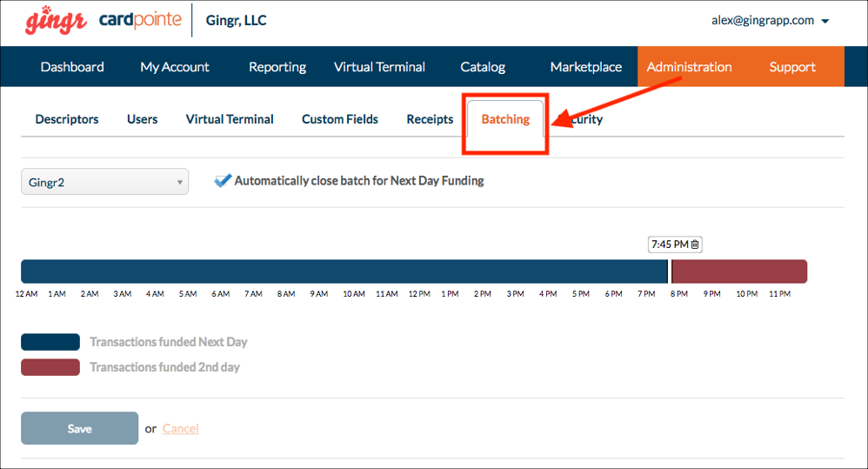Image resolution: width=868 pixels, height=469 pixels.
Task: Delete the 7:45 PM batch time marker
Action: [x=695, y=245]
